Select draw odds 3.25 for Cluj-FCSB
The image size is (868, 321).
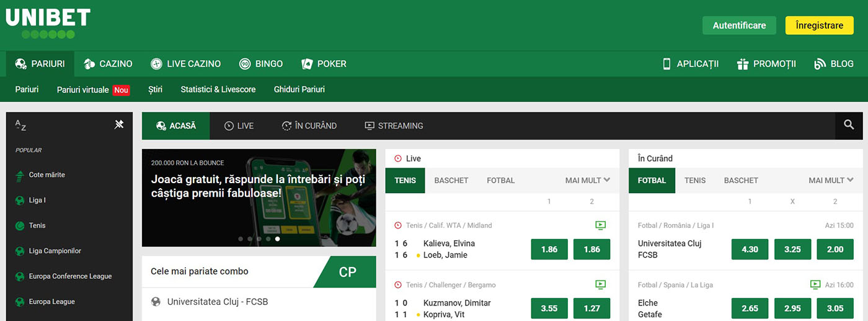coord(792,249)
